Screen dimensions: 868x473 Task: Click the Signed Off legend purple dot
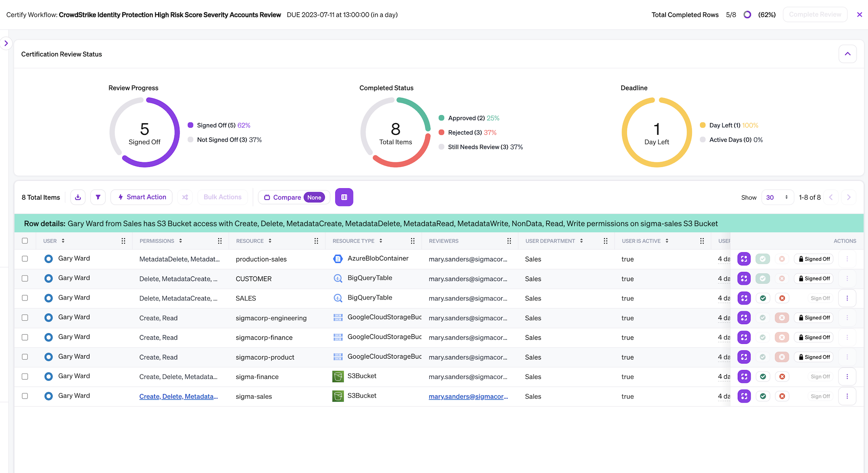point(191,125)
